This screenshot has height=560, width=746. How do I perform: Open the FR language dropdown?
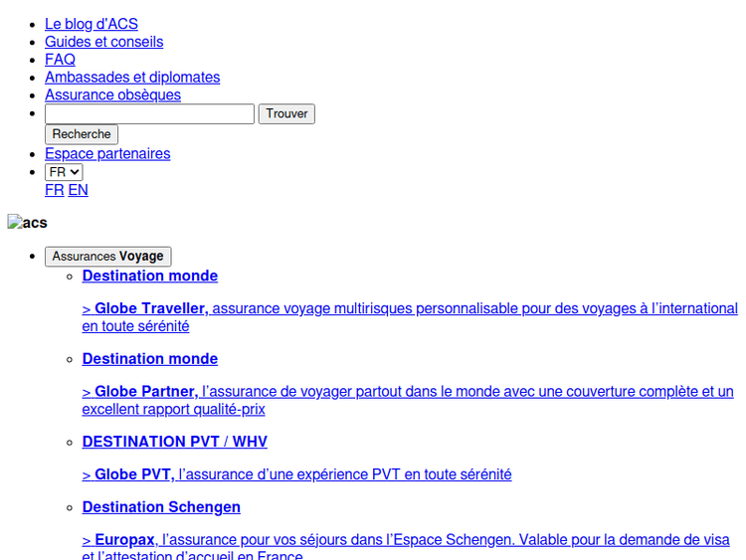point(64,172)
